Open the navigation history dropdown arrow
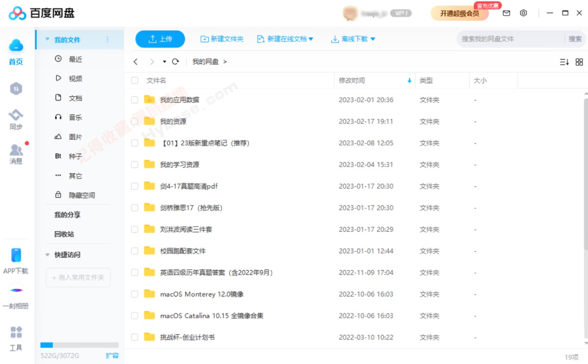This screenshot has height=364, width=588. click(164, 62)
